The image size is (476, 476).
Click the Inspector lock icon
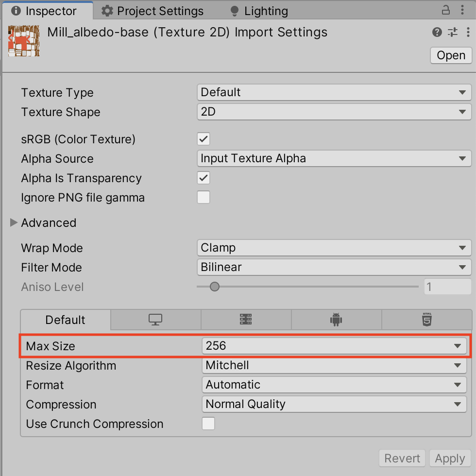(x=445, y=10)
